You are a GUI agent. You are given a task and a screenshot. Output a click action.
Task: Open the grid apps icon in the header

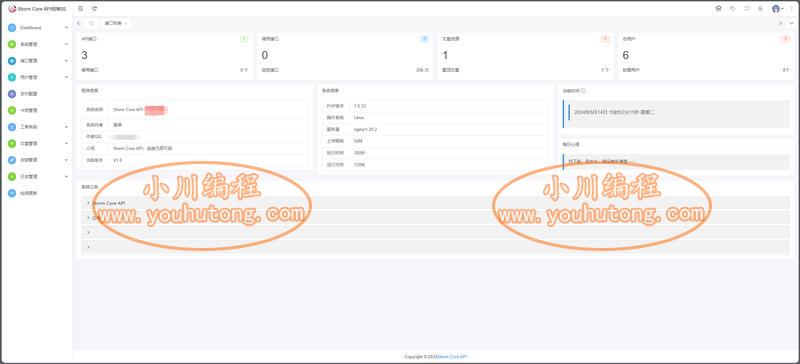[x=747, y=9]
